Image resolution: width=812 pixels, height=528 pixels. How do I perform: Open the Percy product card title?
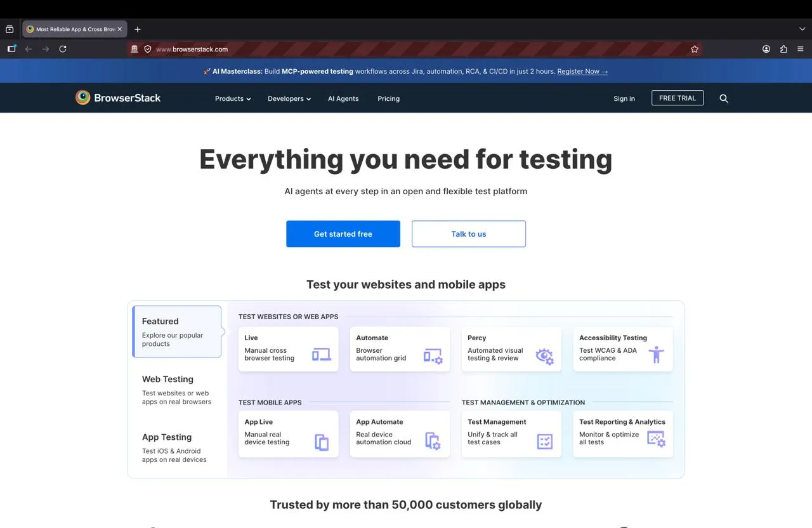(x=477, y=338)
